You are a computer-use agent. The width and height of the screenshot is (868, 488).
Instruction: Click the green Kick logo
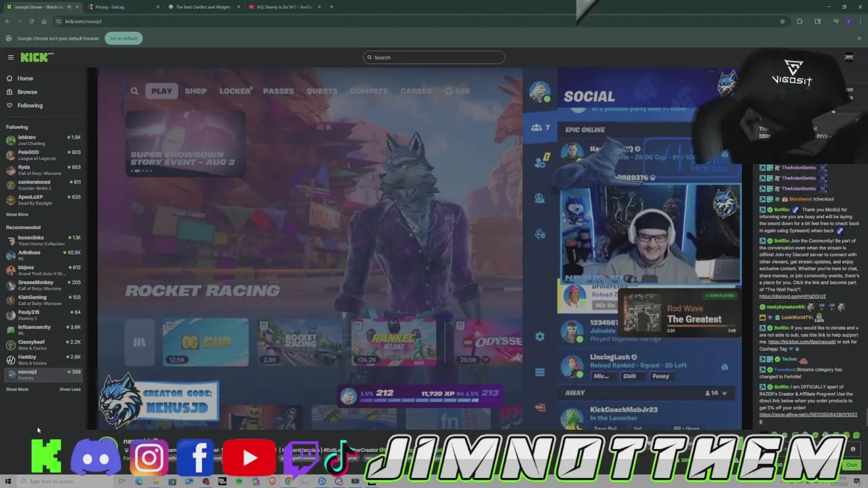[37, 58]
